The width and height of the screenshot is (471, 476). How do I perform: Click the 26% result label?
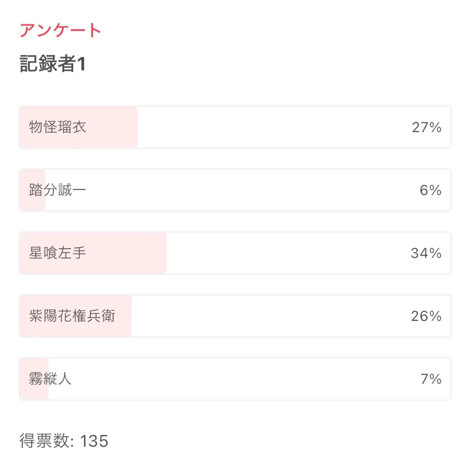426,316
